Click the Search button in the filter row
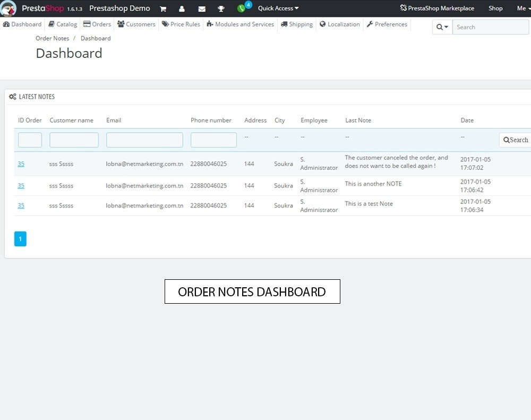 pyautogui.click(x=515, y=140)
